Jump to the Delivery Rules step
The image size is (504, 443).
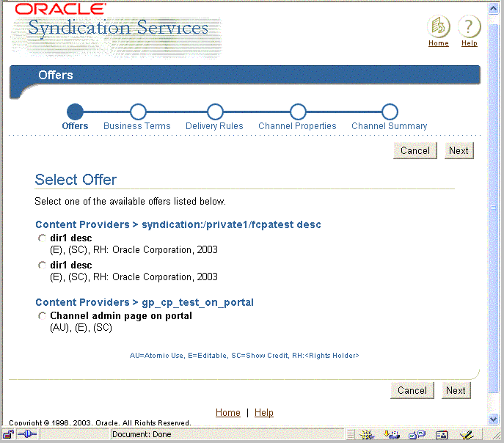click(215, 111)
